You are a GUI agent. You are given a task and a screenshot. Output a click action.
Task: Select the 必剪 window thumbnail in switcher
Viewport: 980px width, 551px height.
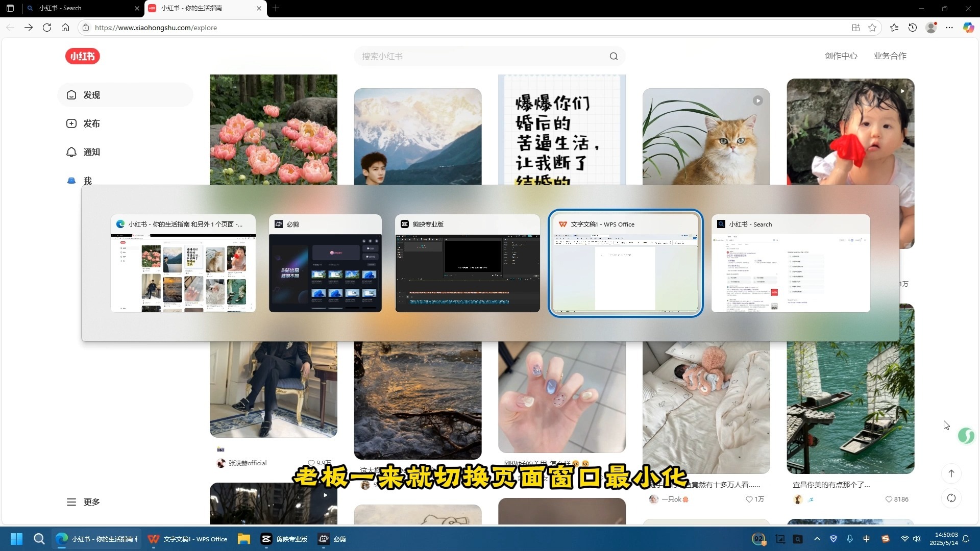(x=325, y=263)
